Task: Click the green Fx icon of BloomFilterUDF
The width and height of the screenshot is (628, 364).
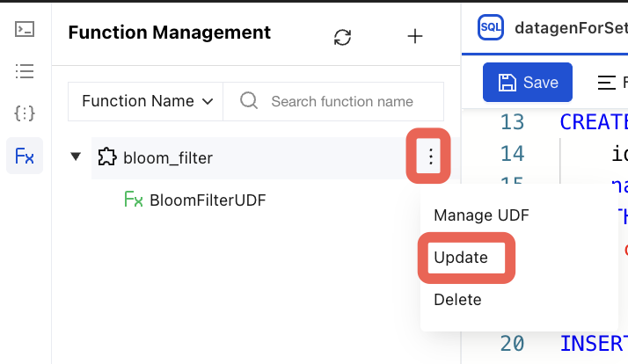Action: [134, 199]
